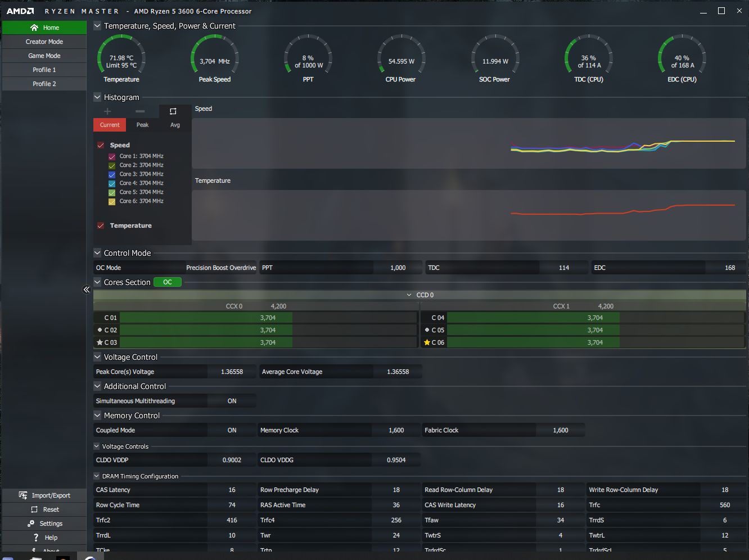
Task: Collapse the Voltage Control section
Action: [x=97, y=357]
